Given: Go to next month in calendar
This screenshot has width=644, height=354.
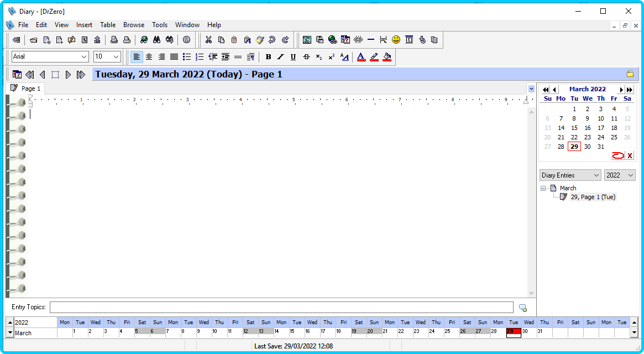Looking at the screenshot, I should [621, 89].
